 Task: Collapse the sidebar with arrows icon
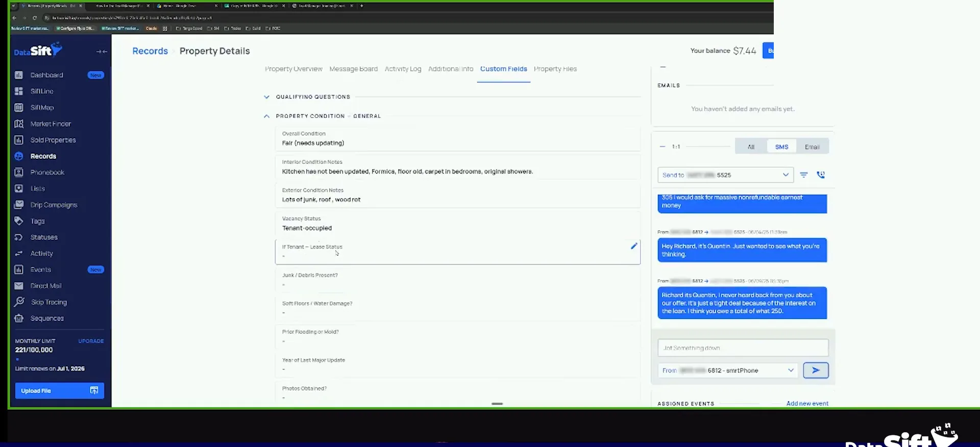click(102, 52)
